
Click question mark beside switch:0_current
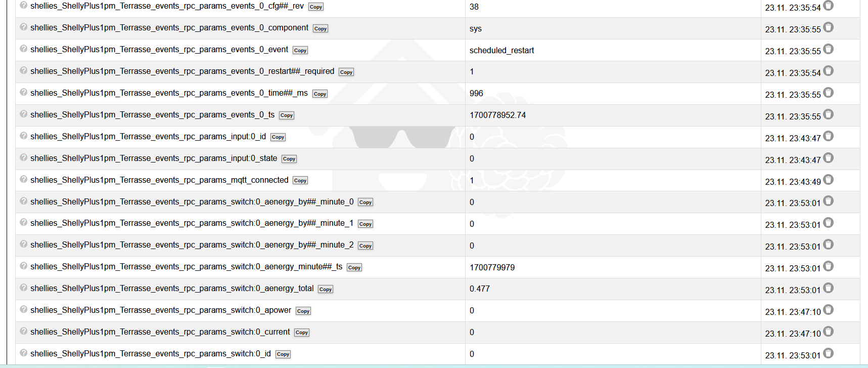(24, 331)
